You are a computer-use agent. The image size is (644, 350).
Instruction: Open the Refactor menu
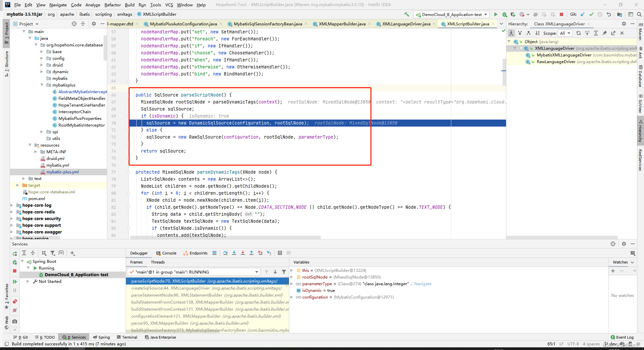click(x=113, y=5)
